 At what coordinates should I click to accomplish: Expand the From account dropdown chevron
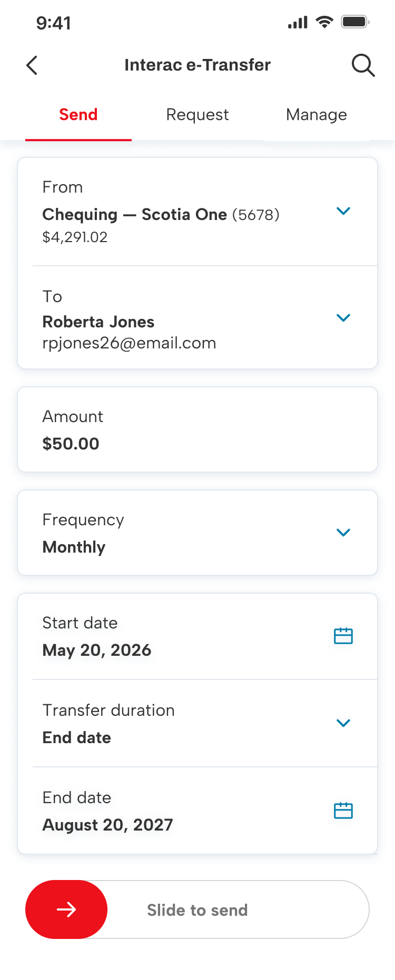point(343,211)
